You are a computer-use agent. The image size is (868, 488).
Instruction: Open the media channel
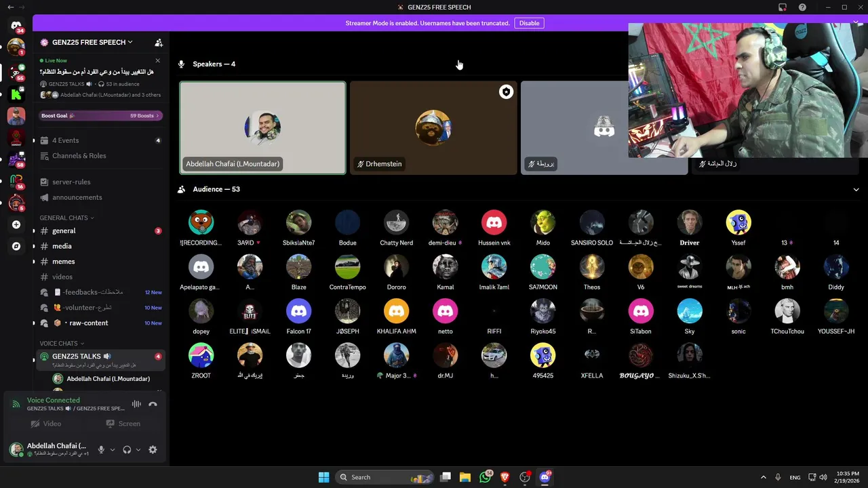tap(100, 246)
